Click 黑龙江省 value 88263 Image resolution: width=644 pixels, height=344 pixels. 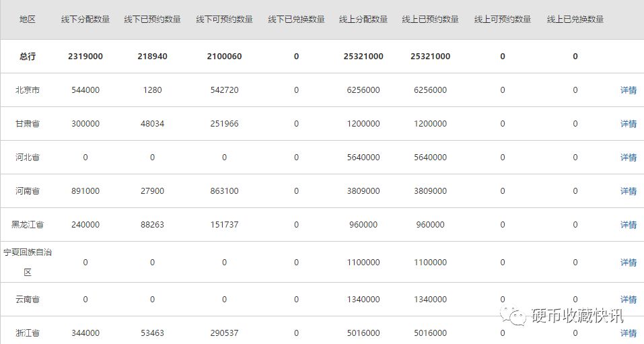coord(152,225)
